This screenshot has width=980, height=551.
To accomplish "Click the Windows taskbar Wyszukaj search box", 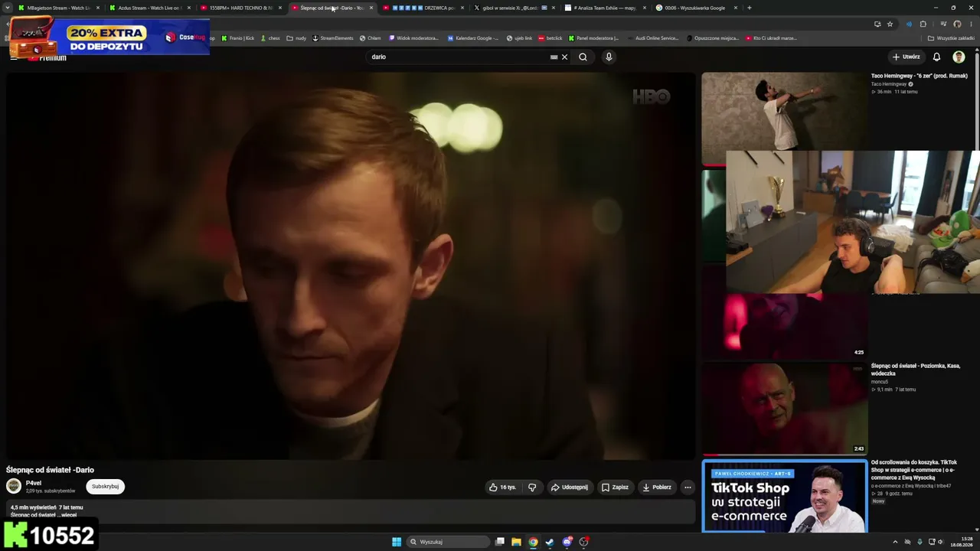I will pyautogui.click(x=448, y=542).
